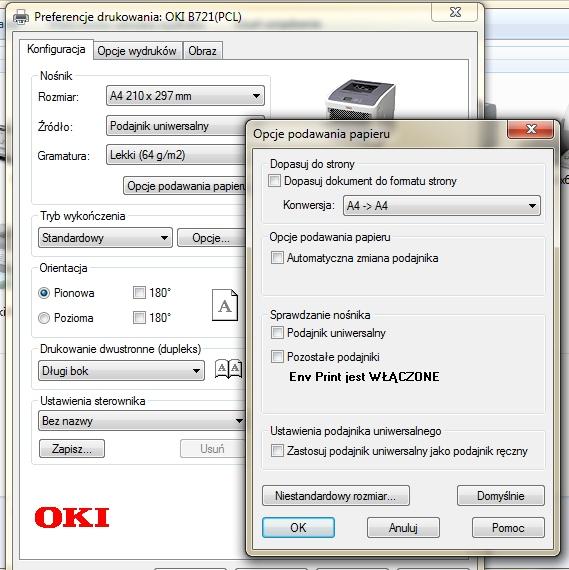
Task: Switch to the Konfiguracja tab
Action: tap(56, 49)
